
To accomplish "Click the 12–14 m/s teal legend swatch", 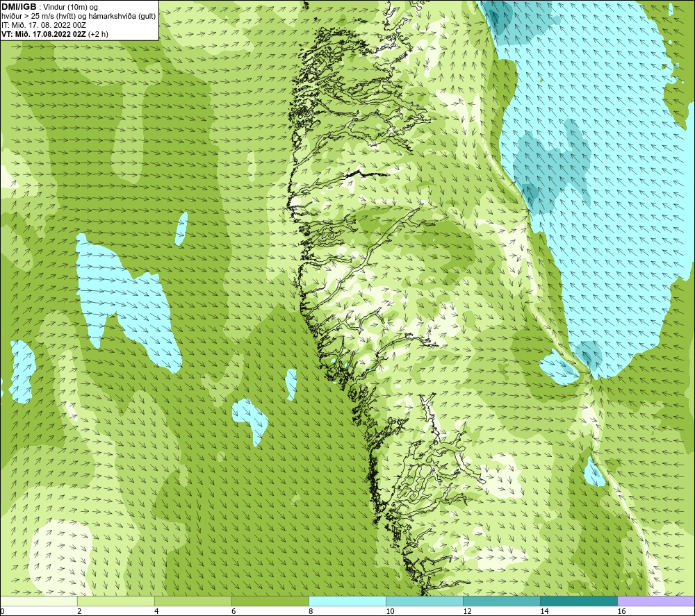I will (502, 601).
